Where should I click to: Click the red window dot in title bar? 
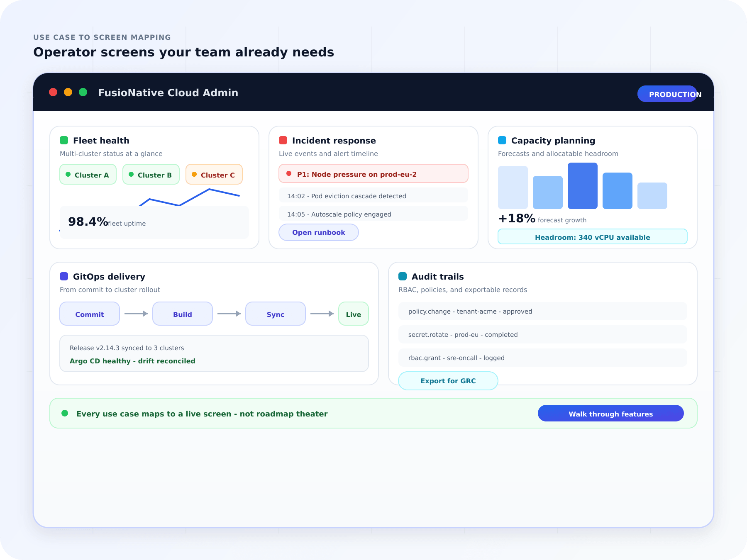53,92
